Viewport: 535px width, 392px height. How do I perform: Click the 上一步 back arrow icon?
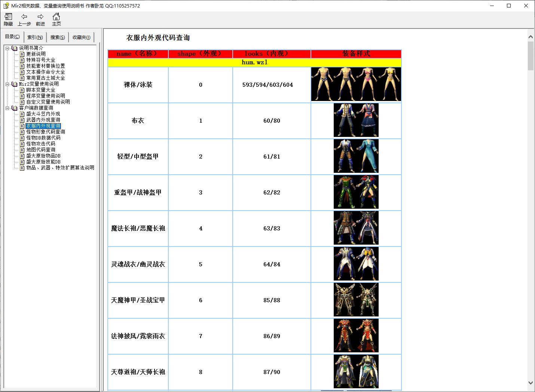point(24,16)
